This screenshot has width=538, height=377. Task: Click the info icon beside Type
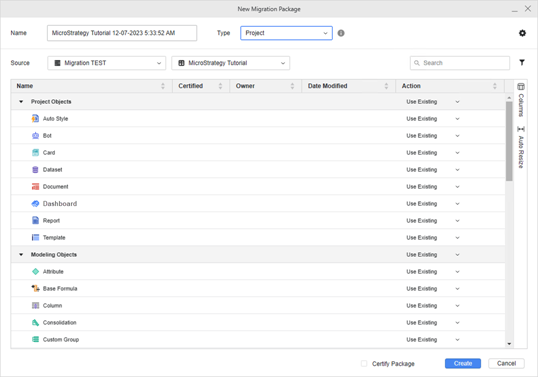click(x=341, y=33)
